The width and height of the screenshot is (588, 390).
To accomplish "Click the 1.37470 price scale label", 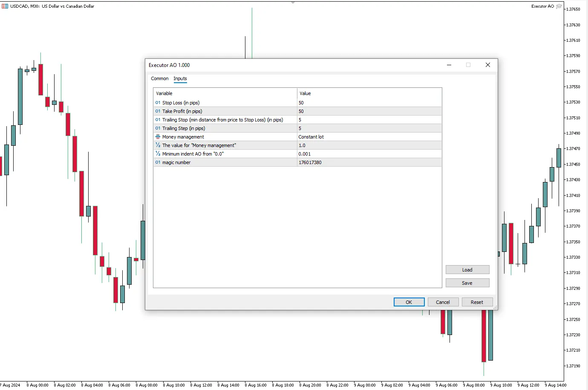I will click(x=573, y=149).
